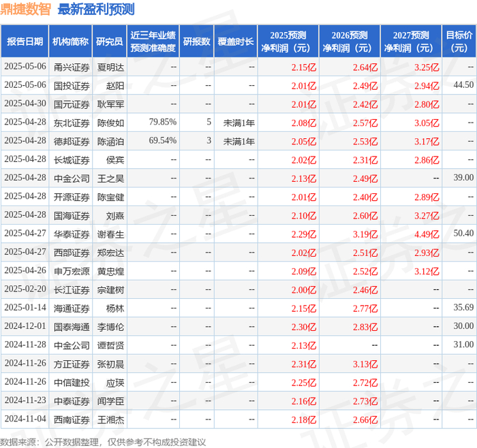This screenshot has width=477, height=448.
Task: Click 2025 forecast 2.31亿
Action: pyautogui.click(x=304, y=364)
